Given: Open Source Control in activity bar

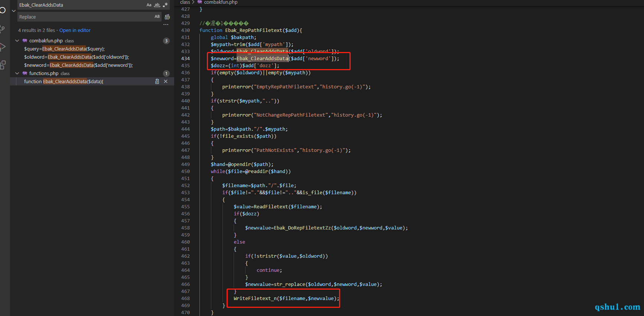Looking at the screenshot, I should [x=3, y=29].
